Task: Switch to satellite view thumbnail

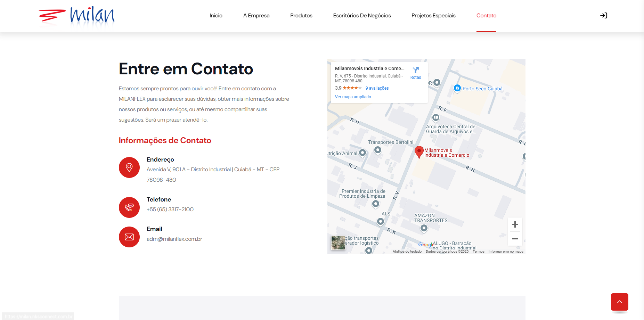Action: 338,243
